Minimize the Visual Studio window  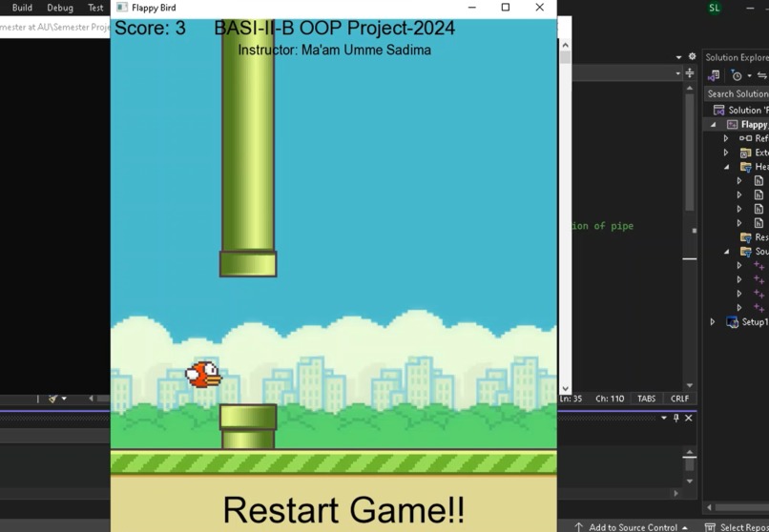[750, 8]
